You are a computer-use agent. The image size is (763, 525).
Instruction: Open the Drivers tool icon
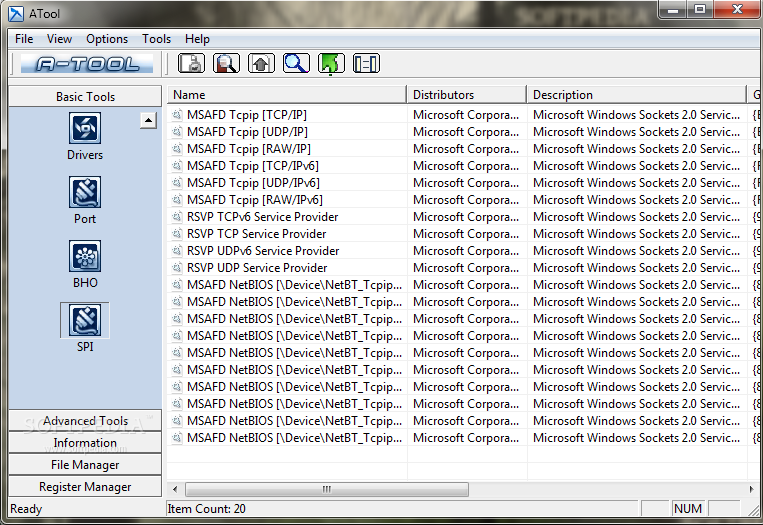[85, 128]
